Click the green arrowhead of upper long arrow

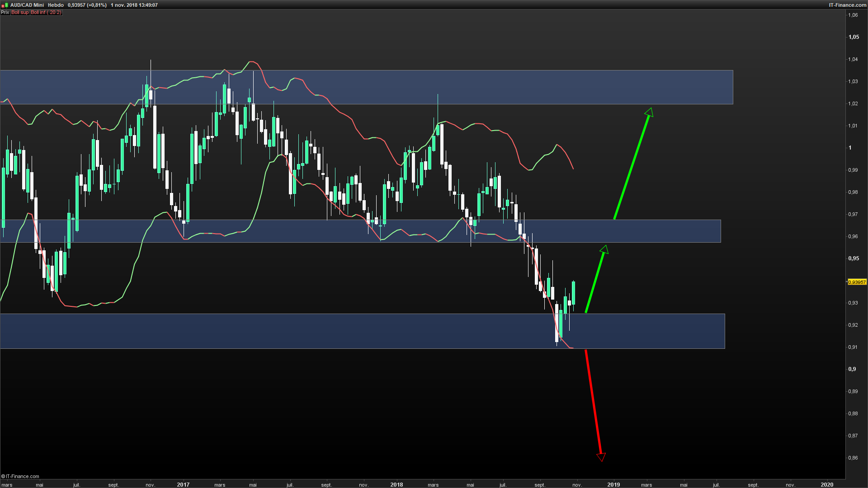pyautogui.click(x=649, y=112)
